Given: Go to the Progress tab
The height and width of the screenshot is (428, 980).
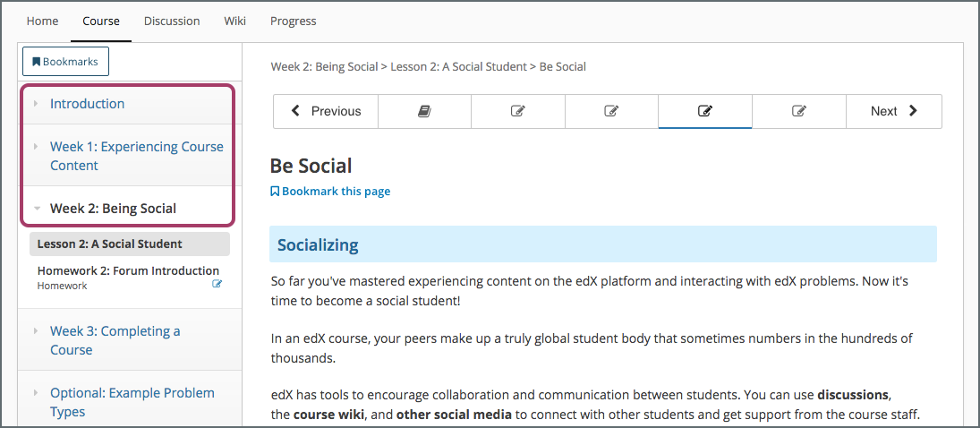Looking at the screenshot, I should point(293,21).
